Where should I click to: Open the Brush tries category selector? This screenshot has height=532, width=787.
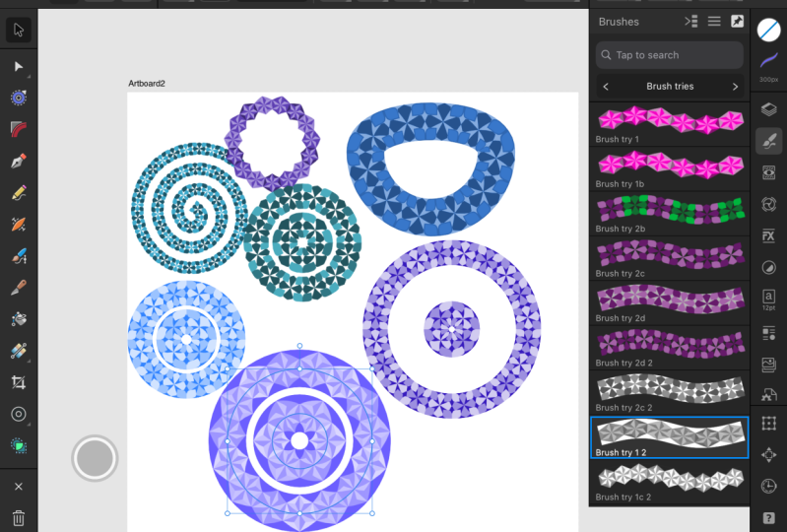(x=670, y=87)
